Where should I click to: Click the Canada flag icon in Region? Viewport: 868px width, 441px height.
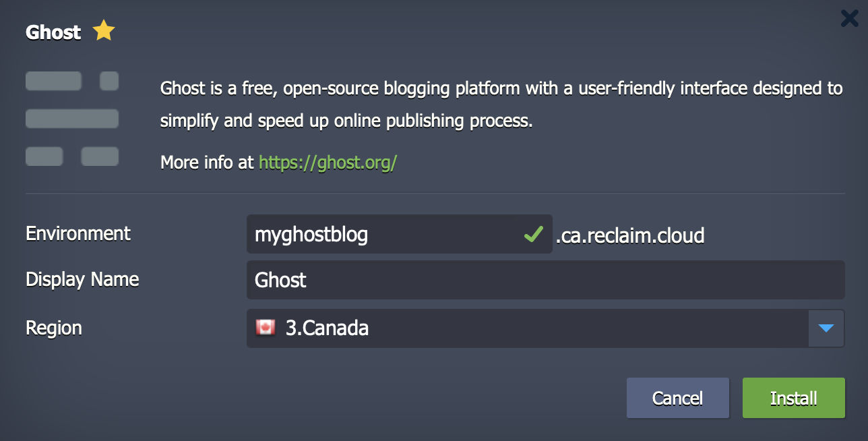266,328
